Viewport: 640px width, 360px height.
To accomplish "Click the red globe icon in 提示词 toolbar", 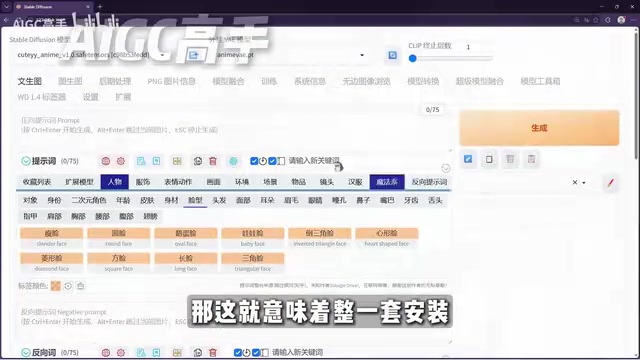I will click(106, 161).
